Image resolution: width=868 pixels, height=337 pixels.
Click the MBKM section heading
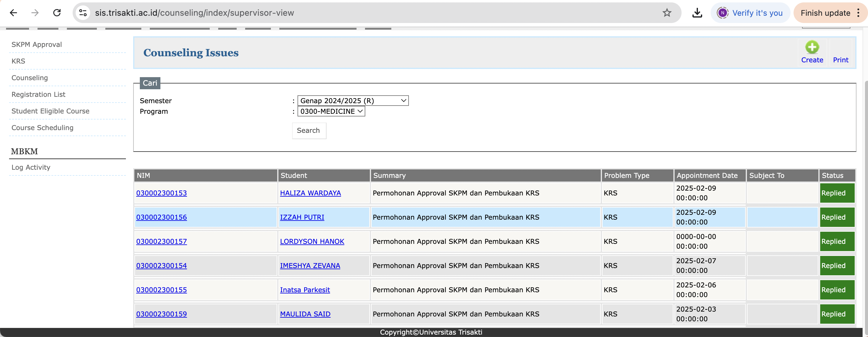tap(25, 152)
